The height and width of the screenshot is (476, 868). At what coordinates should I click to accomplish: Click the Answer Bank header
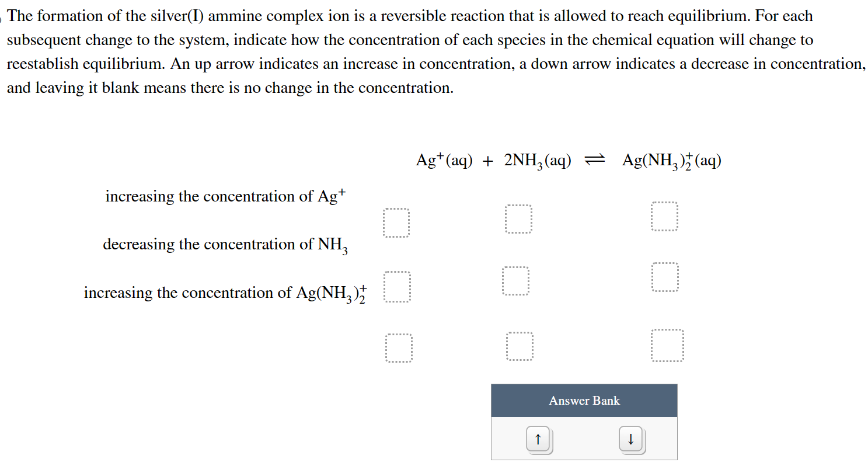pyautogui.click(x=584, y=401)
